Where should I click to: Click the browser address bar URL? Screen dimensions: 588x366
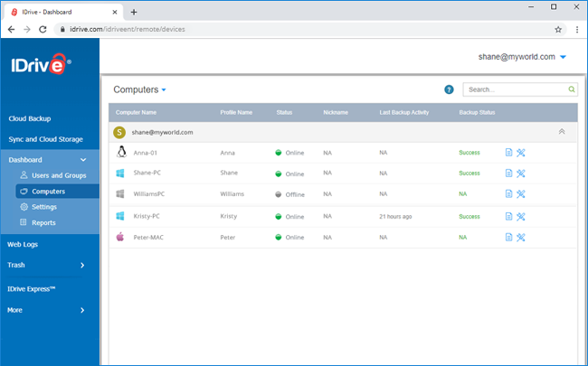coord(128,29)
